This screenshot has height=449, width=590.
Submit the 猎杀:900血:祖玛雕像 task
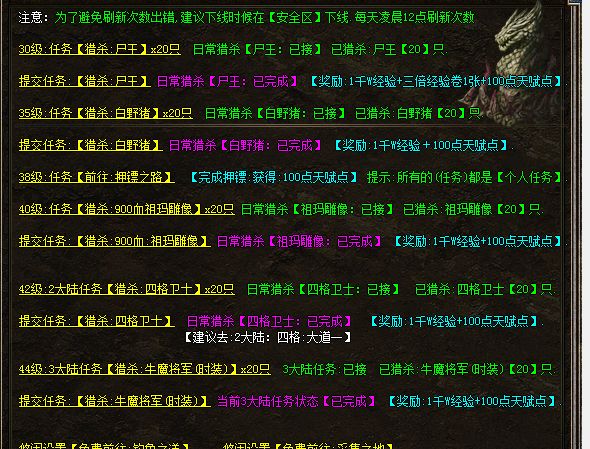[115, 241]
